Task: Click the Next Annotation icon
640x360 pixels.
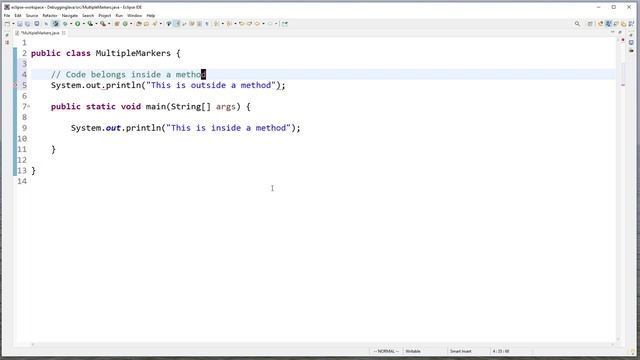Action: point(216,24)
